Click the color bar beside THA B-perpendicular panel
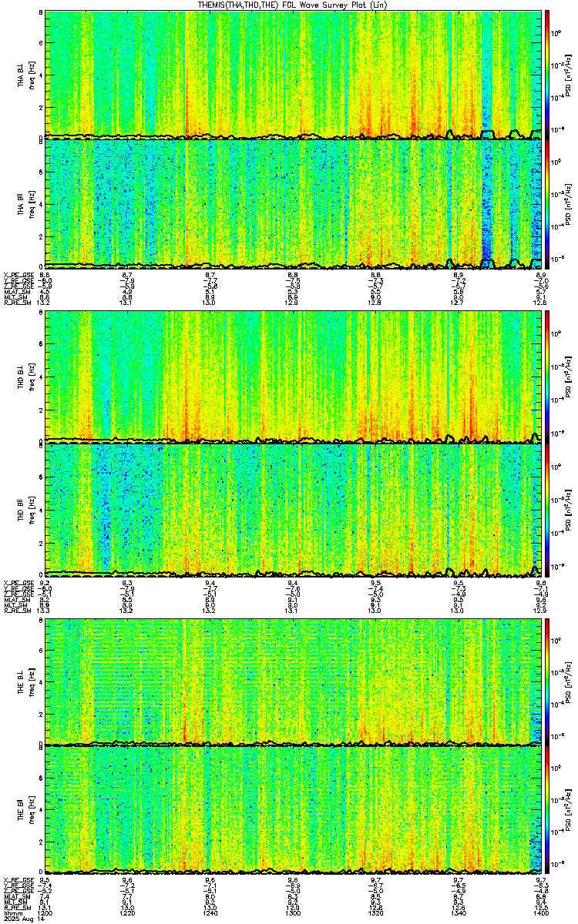The width and height of the screenshot is (578, 924). [x=548, y=74]
